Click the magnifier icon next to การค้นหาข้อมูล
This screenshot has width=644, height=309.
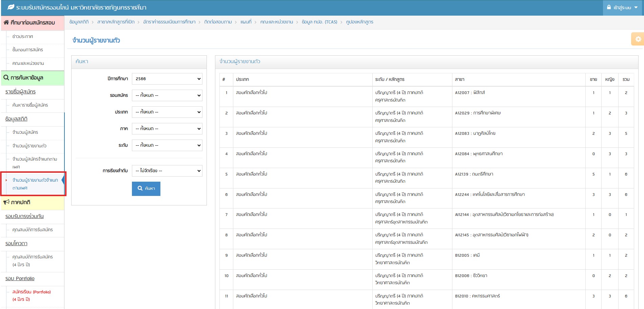[6, 78]
